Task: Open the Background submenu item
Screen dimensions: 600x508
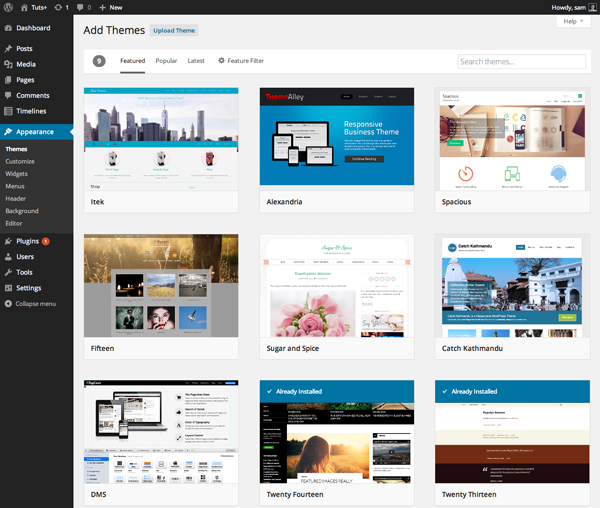Action: tap(22, 211)
